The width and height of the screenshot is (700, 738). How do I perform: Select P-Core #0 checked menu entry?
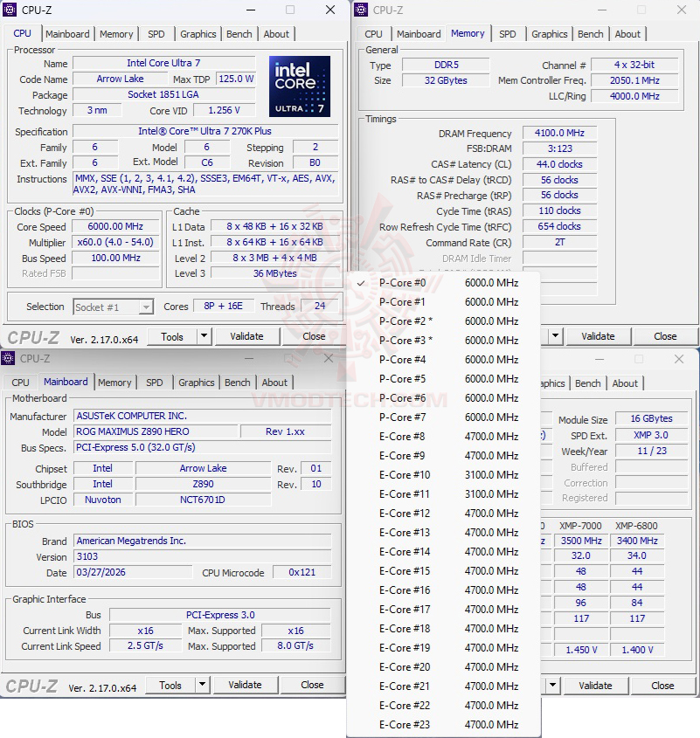443,282
